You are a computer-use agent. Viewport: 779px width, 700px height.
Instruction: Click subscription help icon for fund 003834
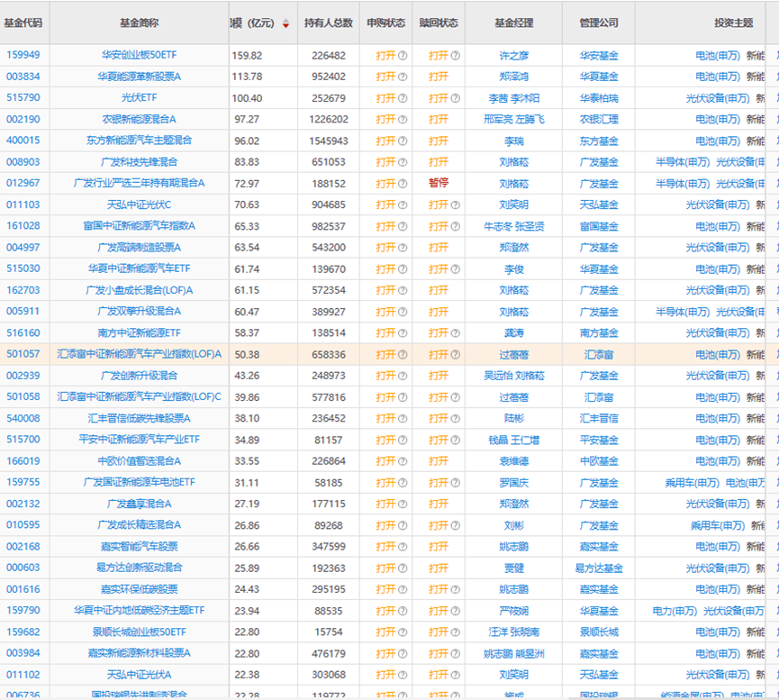tap(403, 77)
